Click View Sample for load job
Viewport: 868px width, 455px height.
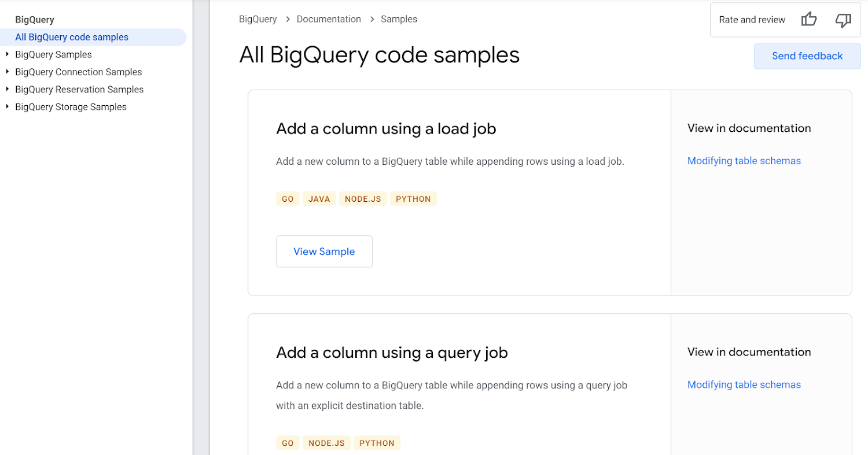click(x=324, y=251)
